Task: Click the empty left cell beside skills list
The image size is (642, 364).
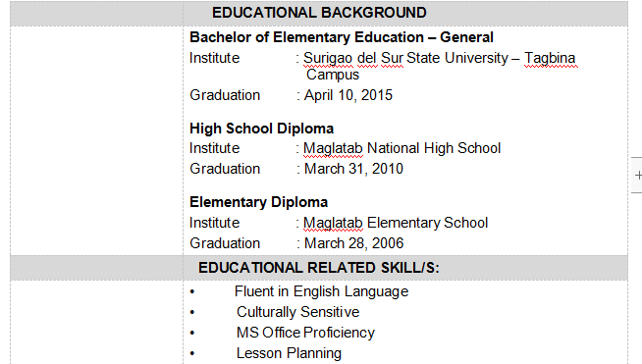Action: pos(96,322)
